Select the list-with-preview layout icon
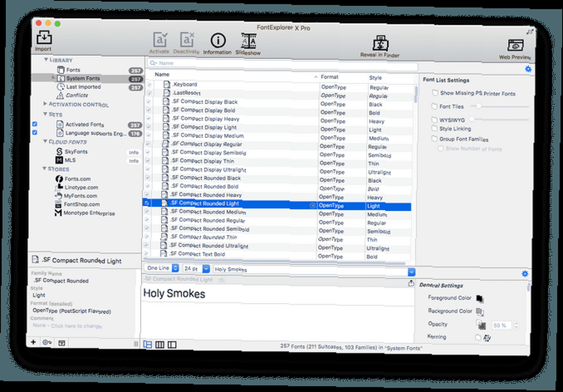563x392 pixels. [x=148, y=344]
